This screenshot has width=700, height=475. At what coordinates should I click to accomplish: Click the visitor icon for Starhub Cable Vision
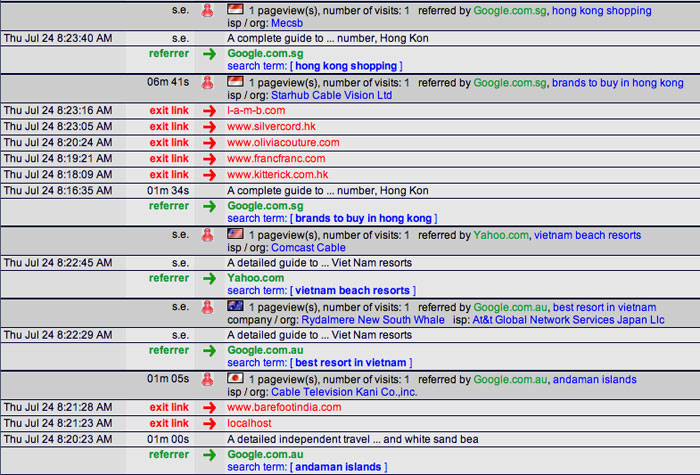coord(209,83)
